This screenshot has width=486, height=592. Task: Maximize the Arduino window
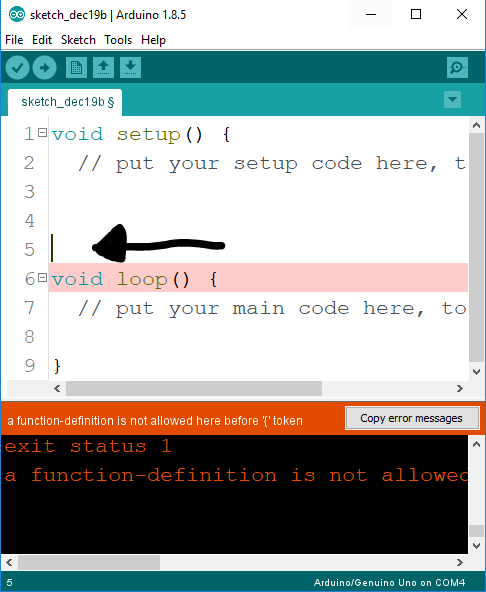click(416, 15)
